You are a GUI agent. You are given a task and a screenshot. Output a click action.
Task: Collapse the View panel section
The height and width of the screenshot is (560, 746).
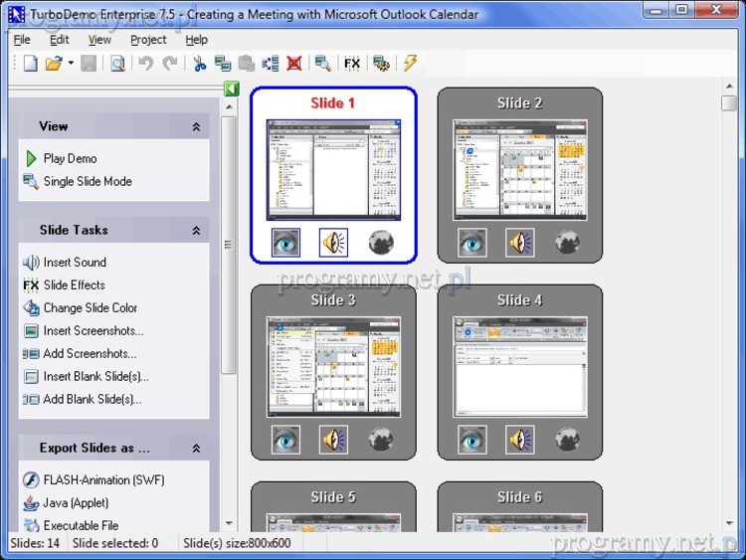(x=196, y=127)
